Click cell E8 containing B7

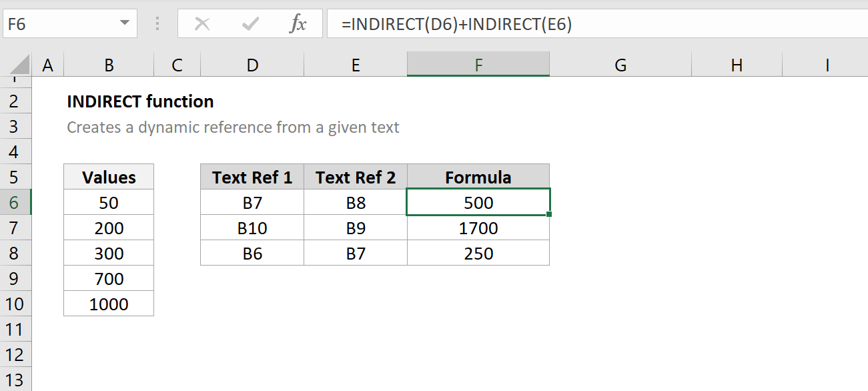tap(356, 254)
